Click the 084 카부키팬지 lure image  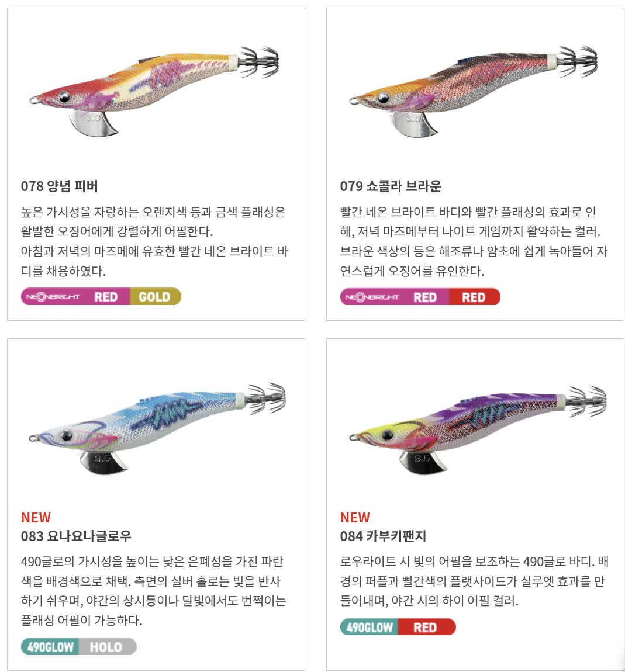pyautogui.click(x=478, y=429)
